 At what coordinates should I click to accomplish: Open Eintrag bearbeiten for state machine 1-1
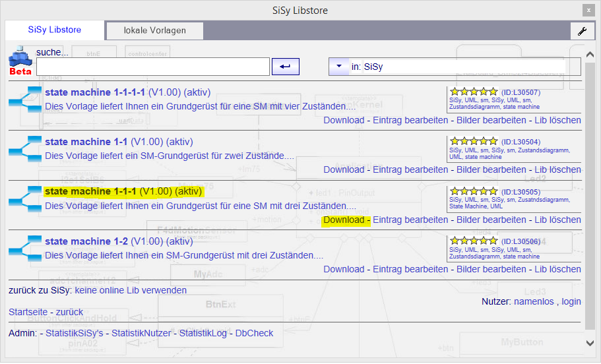tap(410, 169)
